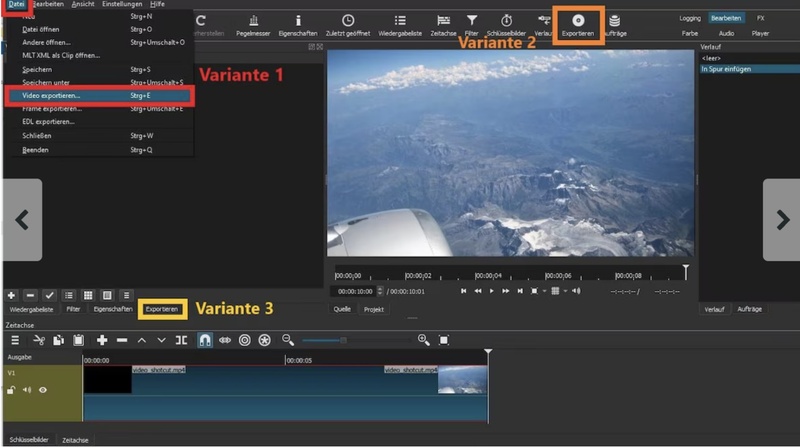
Task: Click the Exportieren tab below the playlist
Action: 162,310
